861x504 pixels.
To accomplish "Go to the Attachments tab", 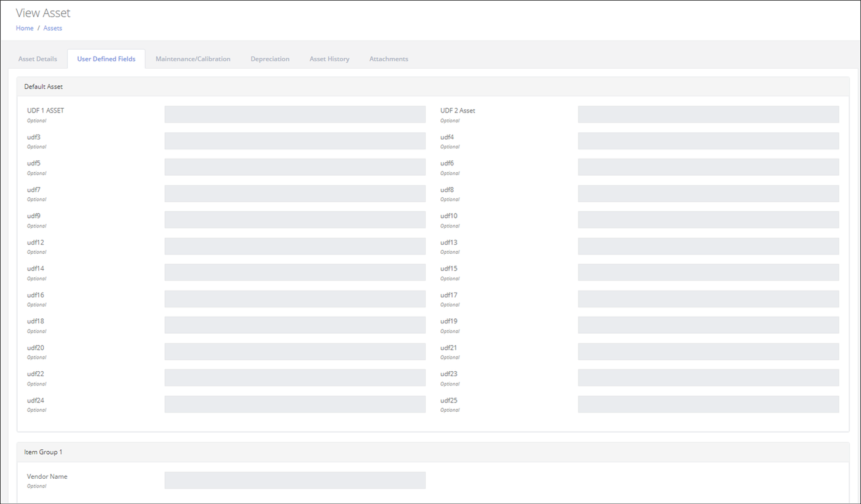I will pyautogui.click(x=389, y=59).
